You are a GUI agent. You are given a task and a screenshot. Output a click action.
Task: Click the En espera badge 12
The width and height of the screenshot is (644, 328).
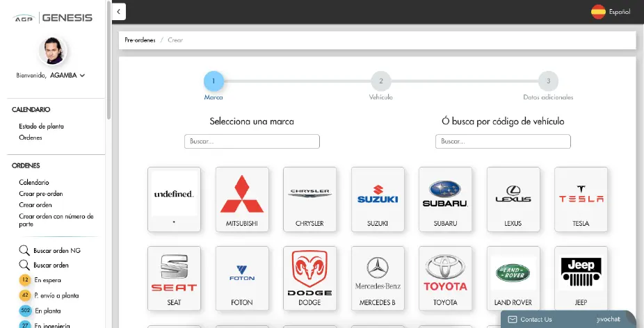(25, 280)
